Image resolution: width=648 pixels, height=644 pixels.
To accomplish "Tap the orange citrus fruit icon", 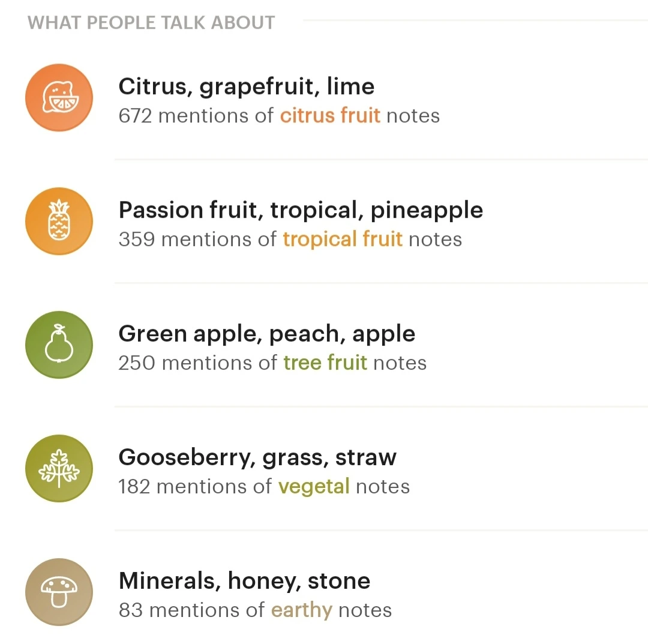I will click(59, 98).
